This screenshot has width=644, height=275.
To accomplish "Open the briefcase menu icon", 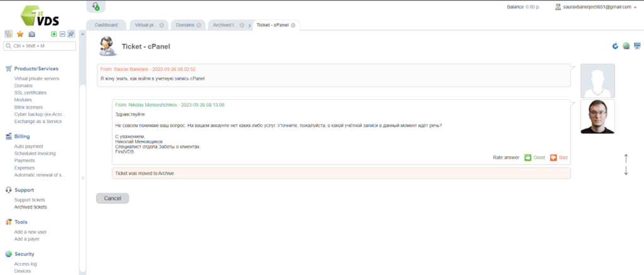I will [31, 34].
